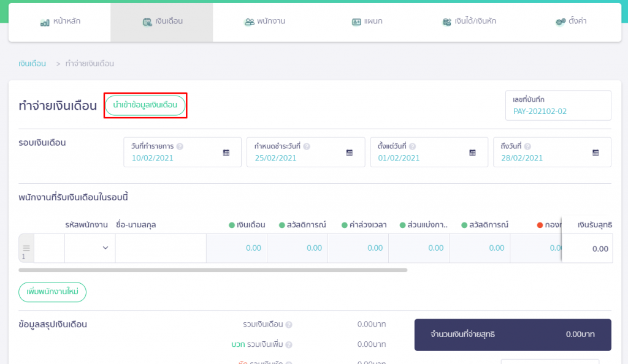Grab the row reorder handle icon

pos(26,248)
